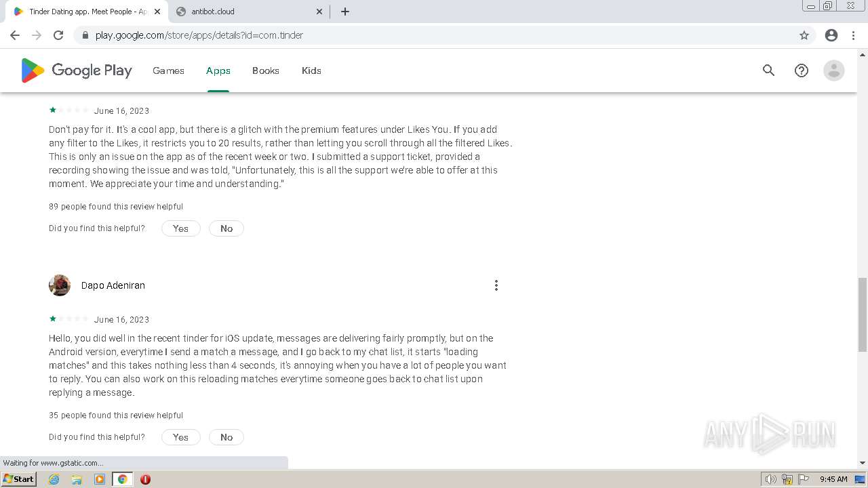Click the red Opera taskbar icon
This screenshot has width=868, height=488.
tap(145, 479)
